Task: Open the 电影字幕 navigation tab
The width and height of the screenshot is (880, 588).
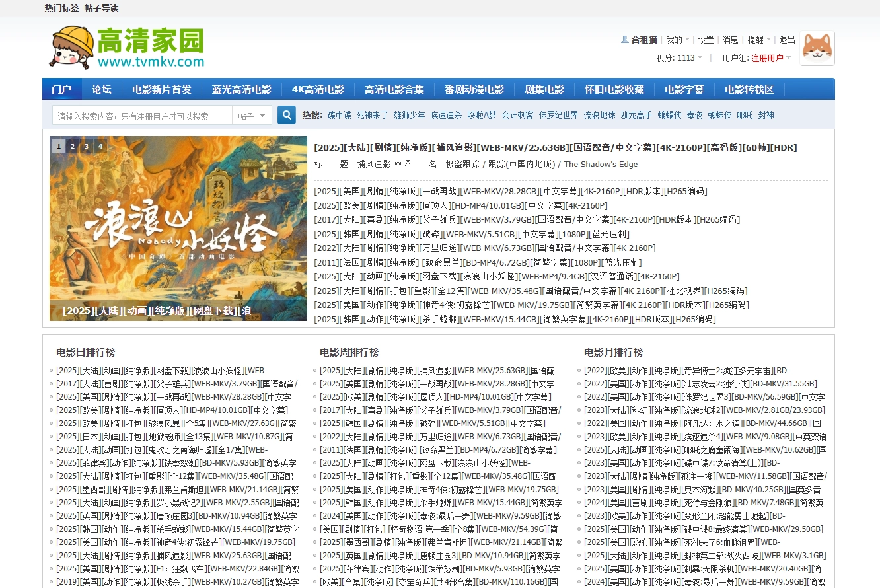Action: tap(684, 89)
